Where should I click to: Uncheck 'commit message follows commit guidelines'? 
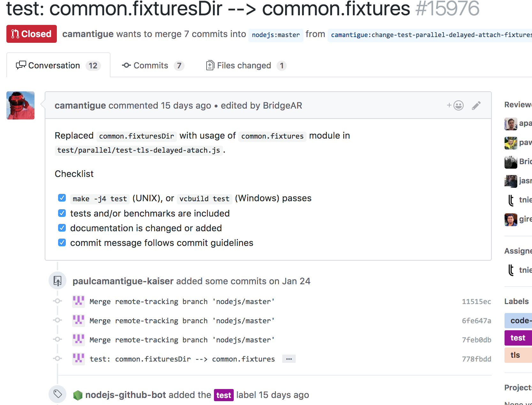(x=62, y=242)
